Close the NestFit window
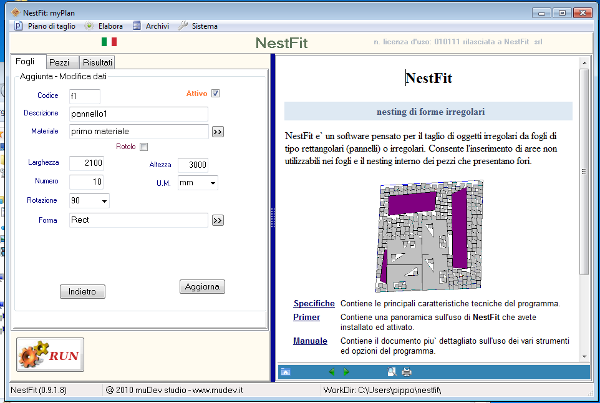The width and height of the screenshot is (600, 403). pyautogui.click(x=582, y=13)
